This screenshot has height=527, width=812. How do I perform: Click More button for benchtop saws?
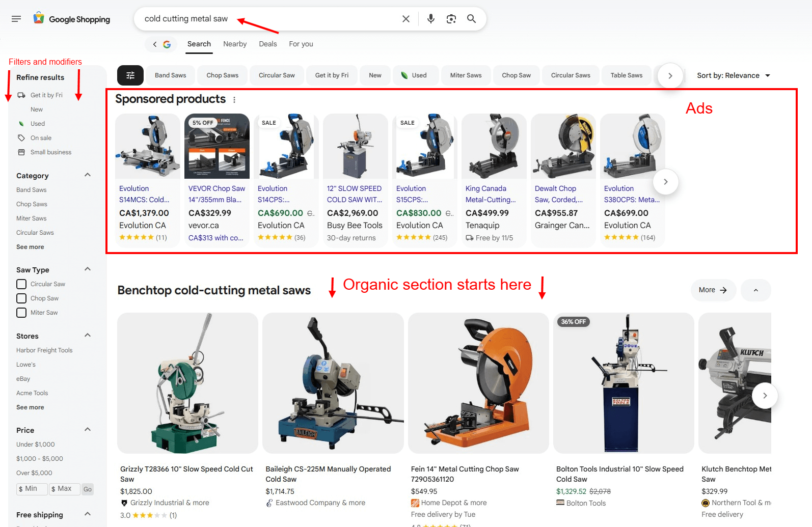713,290
